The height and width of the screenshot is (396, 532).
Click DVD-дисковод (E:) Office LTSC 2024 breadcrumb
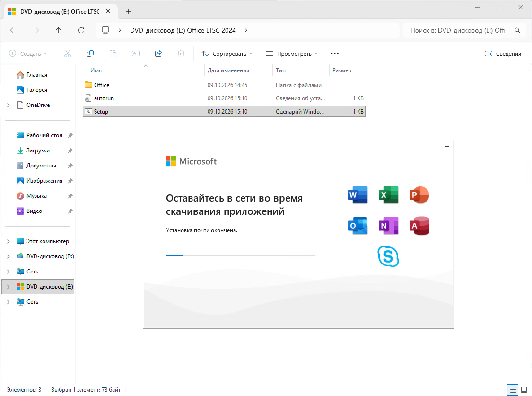click(183, 30)
